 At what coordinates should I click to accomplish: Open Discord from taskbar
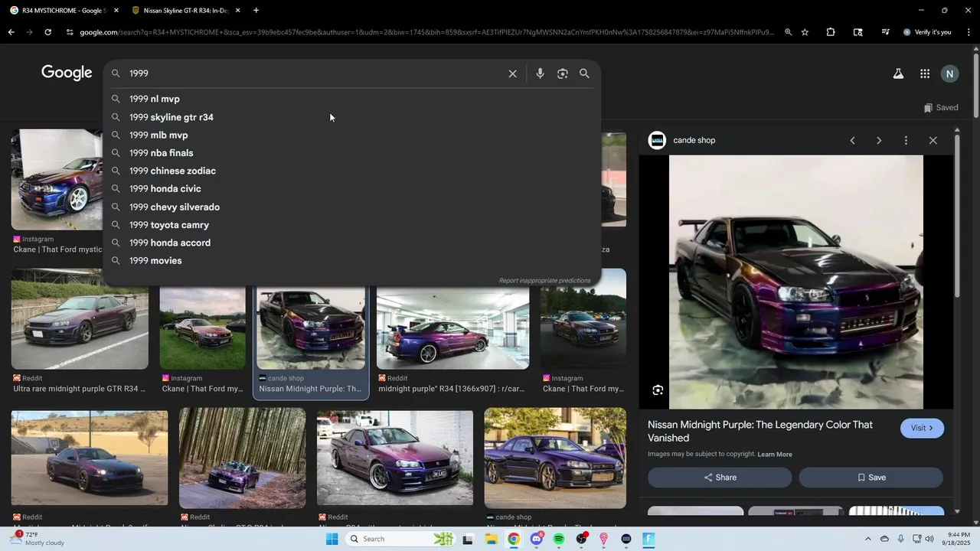536,539
